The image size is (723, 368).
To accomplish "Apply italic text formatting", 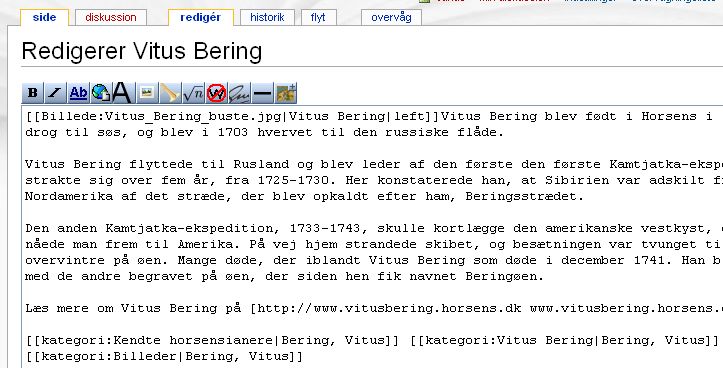I will [x=55, y=93].
